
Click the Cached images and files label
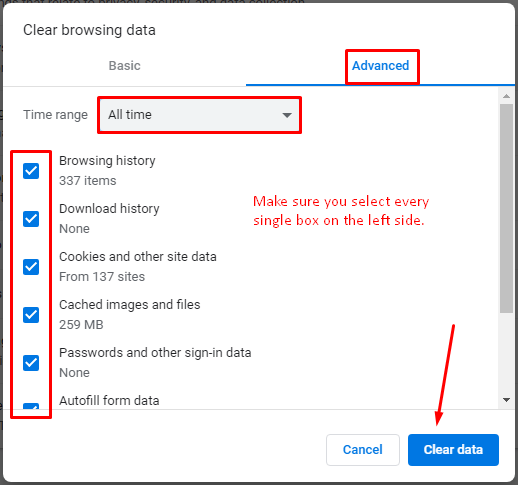[130, 305]
